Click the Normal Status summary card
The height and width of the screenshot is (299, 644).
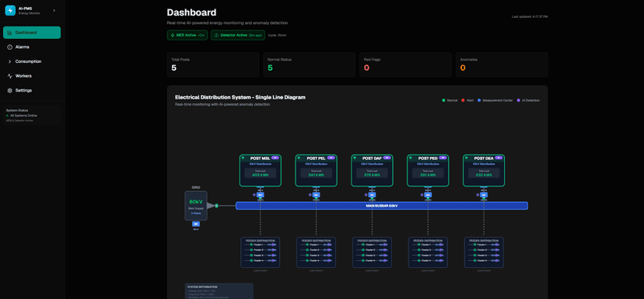(310, 64)
